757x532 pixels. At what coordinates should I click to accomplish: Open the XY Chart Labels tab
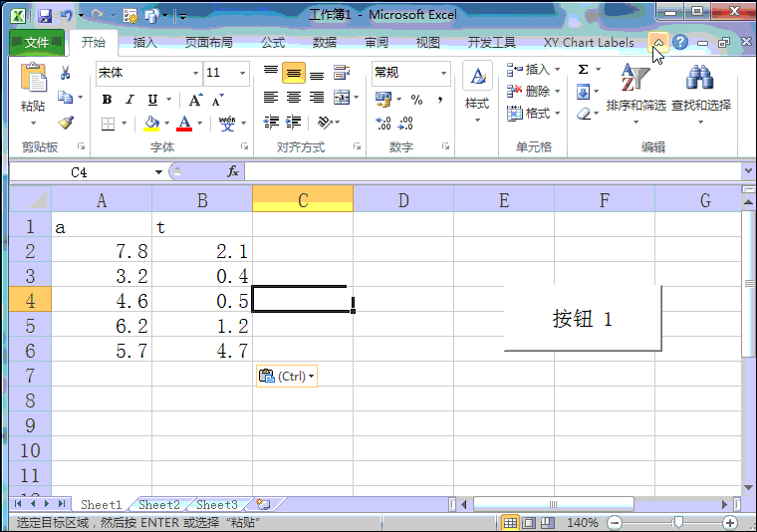coord(589,43)
